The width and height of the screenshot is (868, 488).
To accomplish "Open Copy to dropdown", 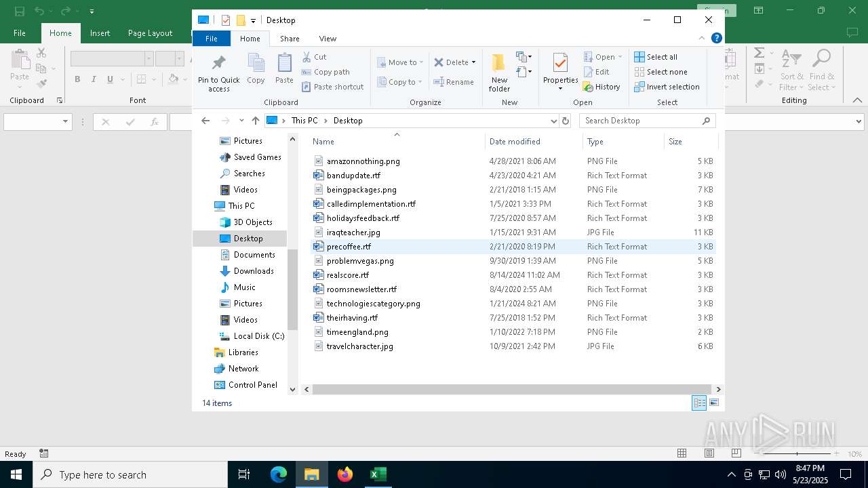I will (399, 82).
